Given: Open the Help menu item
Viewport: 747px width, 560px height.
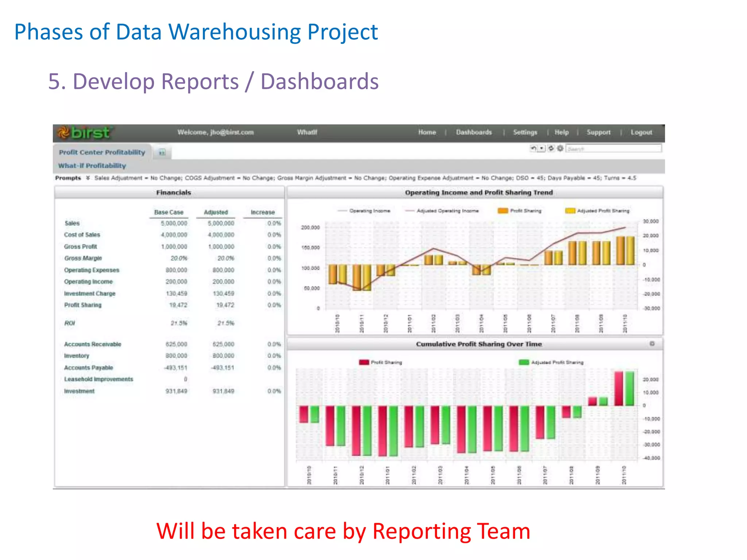Looking at the screenshot, I should pos(561,132).
